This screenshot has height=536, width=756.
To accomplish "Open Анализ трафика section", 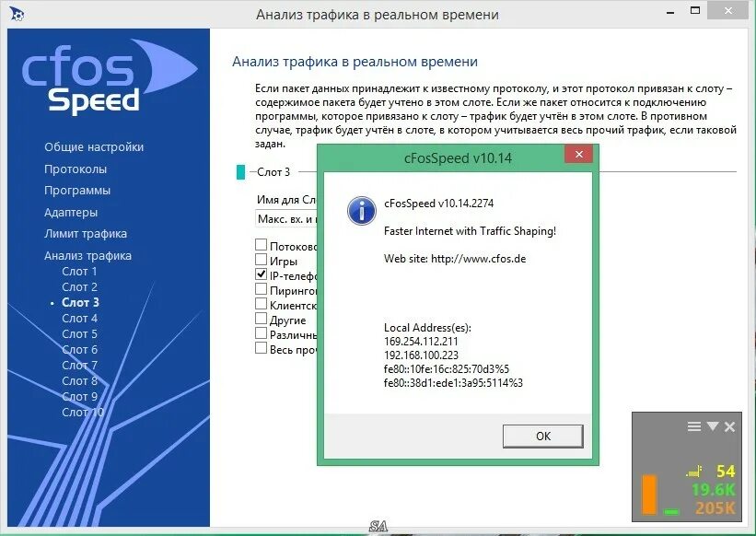I will 87,255.
